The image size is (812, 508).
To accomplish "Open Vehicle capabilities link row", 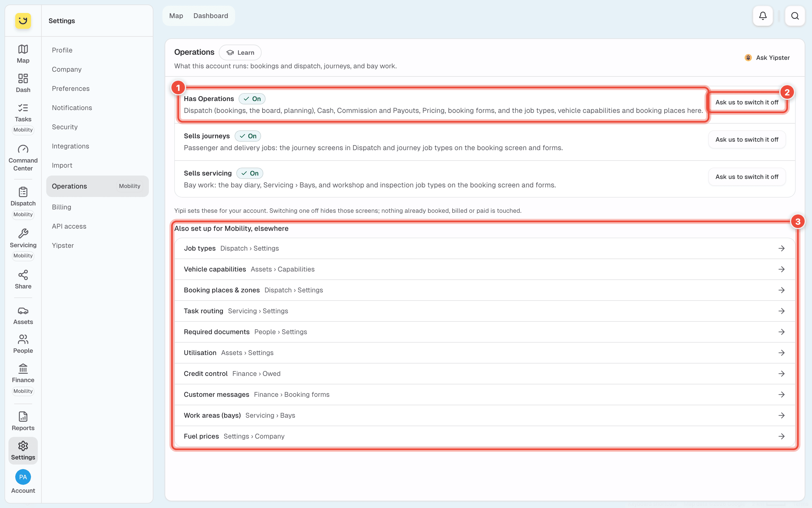I will click(485, 269).
